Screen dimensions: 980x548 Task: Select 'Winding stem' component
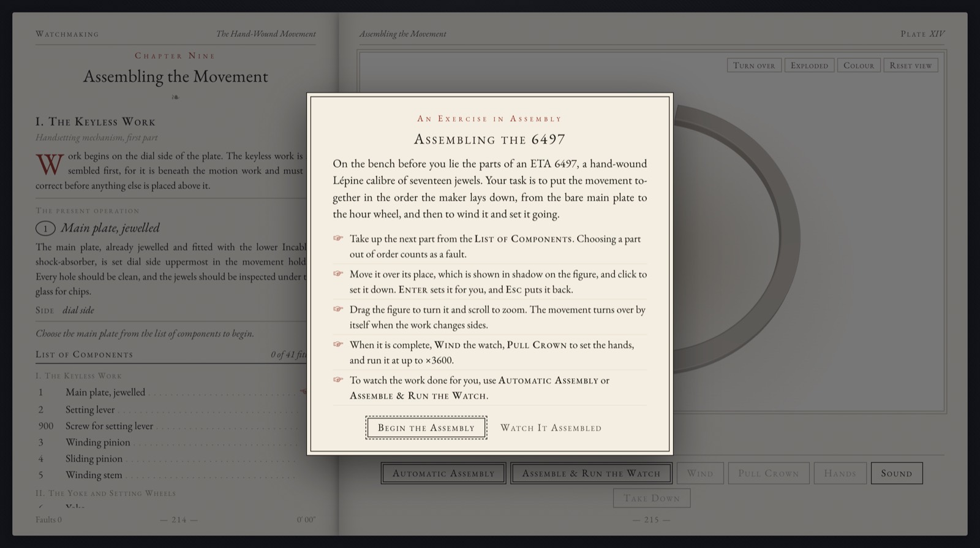[171, 475]
